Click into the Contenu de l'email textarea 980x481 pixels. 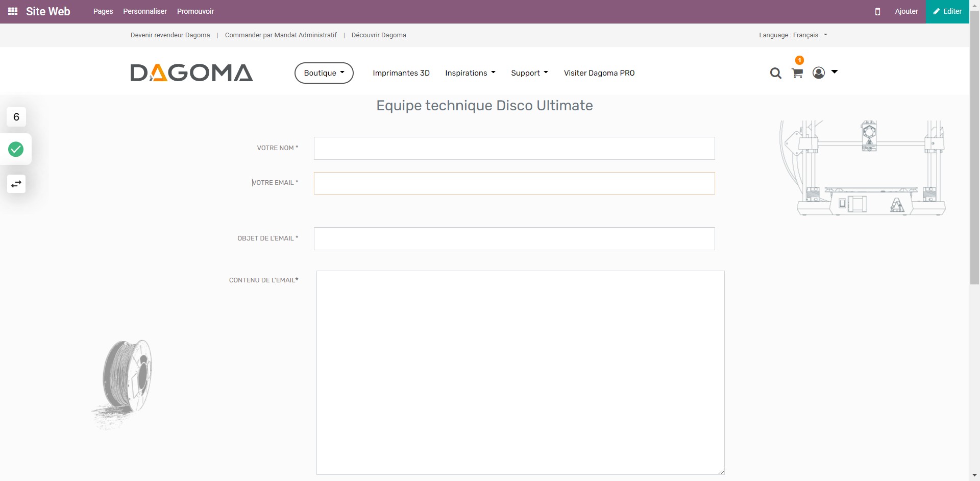[520, 373]
